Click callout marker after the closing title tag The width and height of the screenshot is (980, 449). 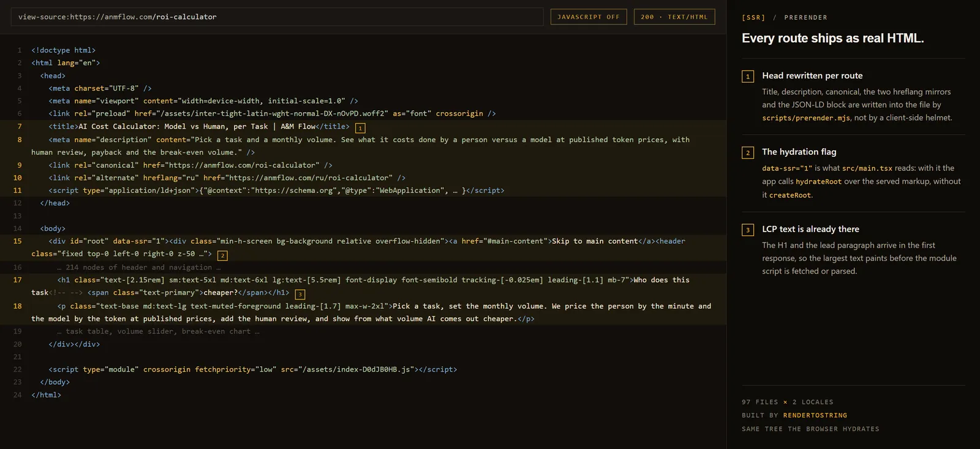pos(360,128)
